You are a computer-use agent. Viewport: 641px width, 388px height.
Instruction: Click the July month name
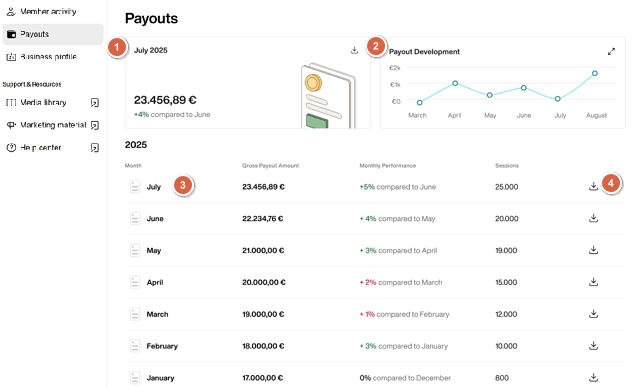pos(154,187)
